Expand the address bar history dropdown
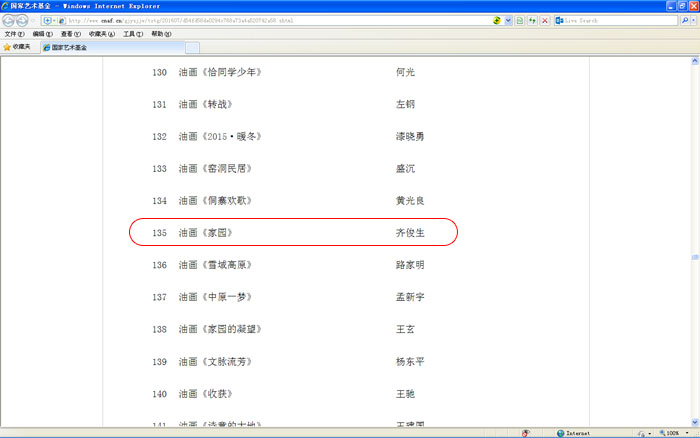The width and height of the screenshot is (700, 438). pos(508,20)
